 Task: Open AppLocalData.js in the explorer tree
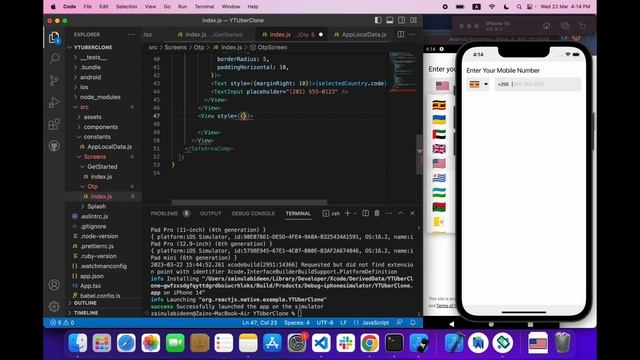(109, 147)
